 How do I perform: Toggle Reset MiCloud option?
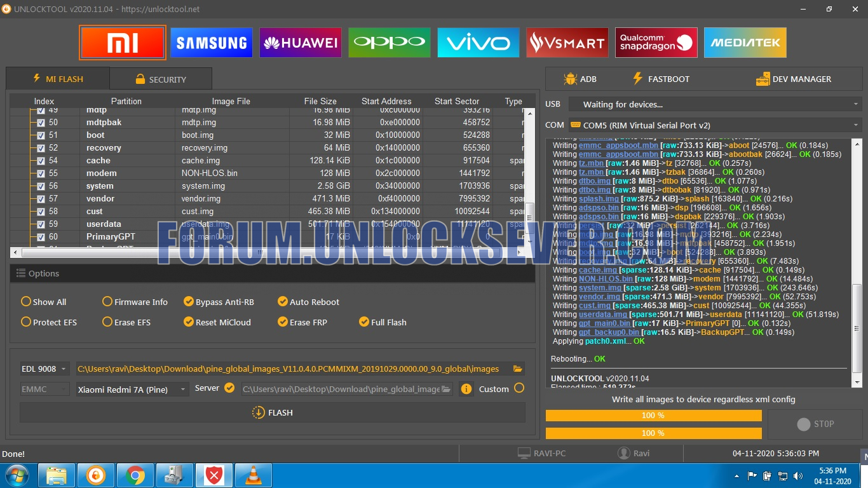[217, 322]
